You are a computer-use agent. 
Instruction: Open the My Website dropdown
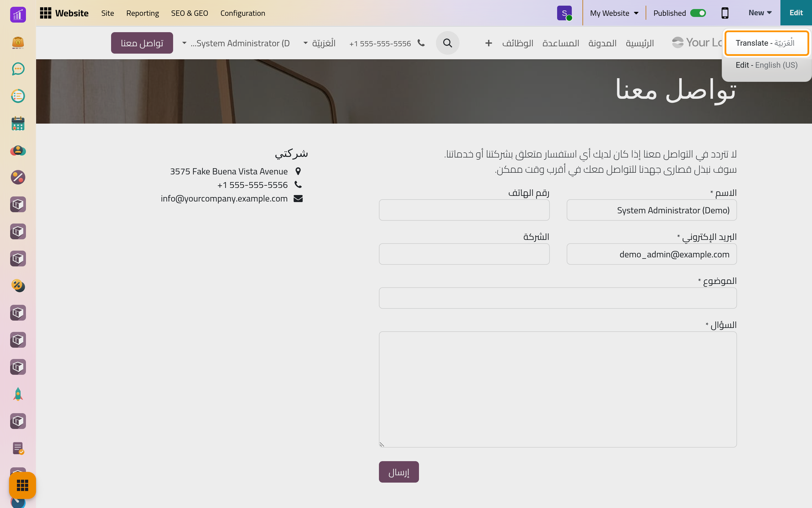614,13
